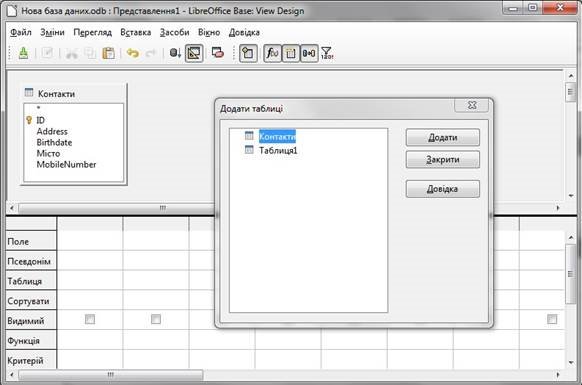Toggle the Table Name row icon
Viewport: 582px width, 385px height.
coord(291,53)
